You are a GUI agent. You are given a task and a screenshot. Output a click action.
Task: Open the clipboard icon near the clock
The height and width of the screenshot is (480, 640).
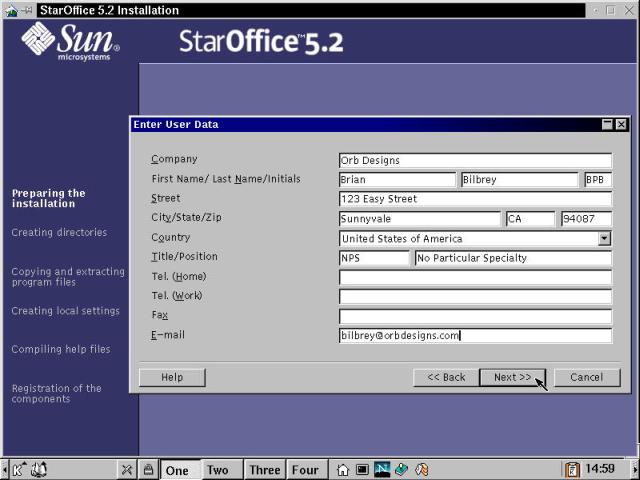pyautogui.click(x=572, y=469)
